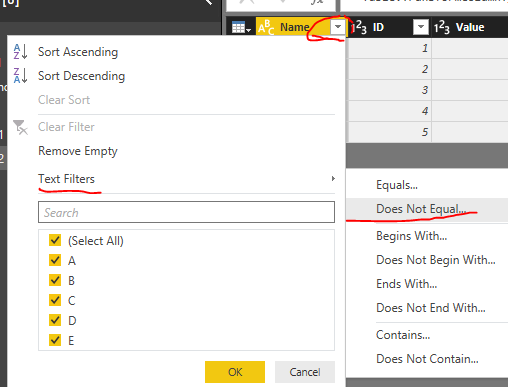Cancel the filter dialog
Viewport: 508px width, 387px height.
tap(305, 372)
